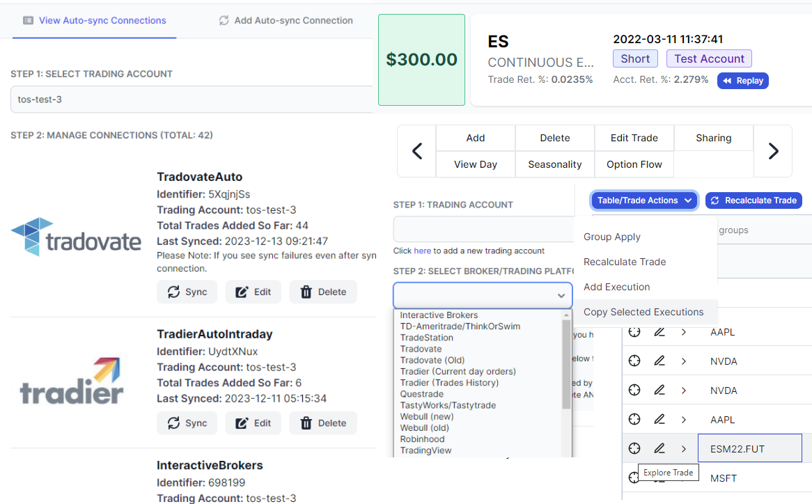The height and width of the screenshot is (504, 812).
Task: Pick Tradier (Trades History) option
Action: tap(449, 383)
